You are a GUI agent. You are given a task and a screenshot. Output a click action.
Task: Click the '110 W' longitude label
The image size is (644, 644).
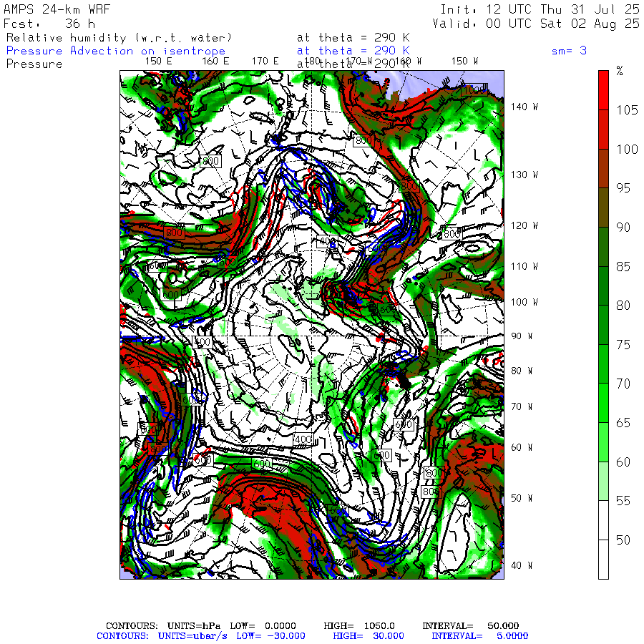[x=525, y=267]
